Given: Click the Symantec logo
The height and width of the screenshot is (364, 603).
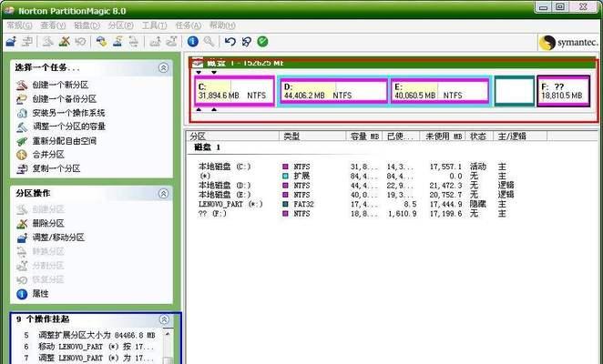Looking at the screenshot, I should (568, 42).
